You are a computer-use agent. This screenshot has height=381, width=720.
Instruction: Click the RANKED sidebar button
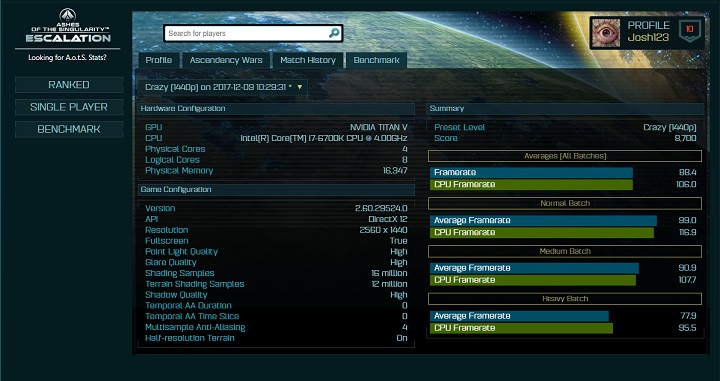coord(69,85)
